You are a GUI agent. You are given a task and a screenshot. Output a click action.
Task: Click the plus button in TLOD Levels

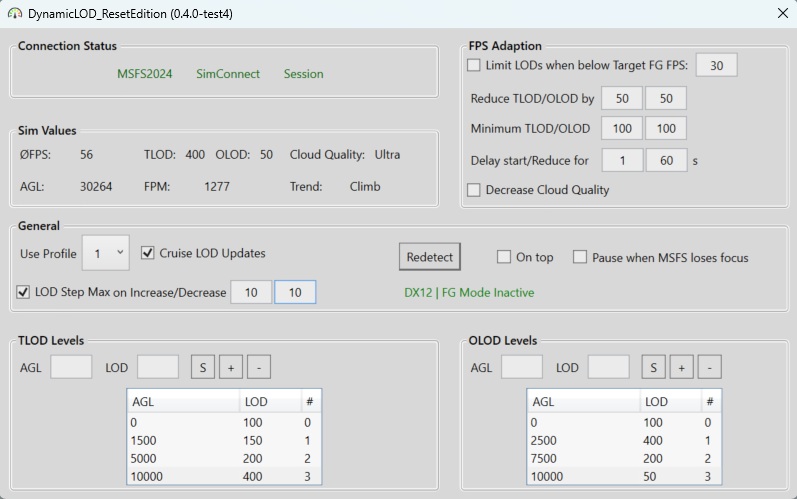tap(231, 367)
